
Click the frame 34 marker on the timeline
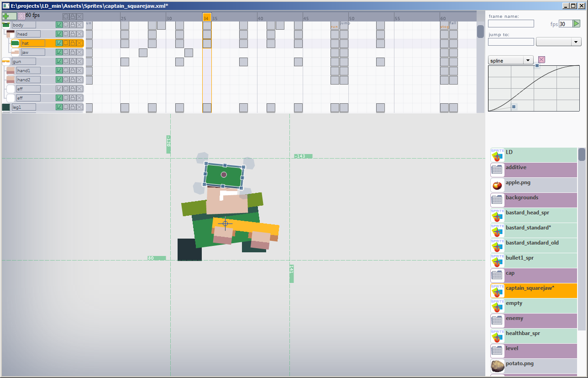click(x=207, y=17)
